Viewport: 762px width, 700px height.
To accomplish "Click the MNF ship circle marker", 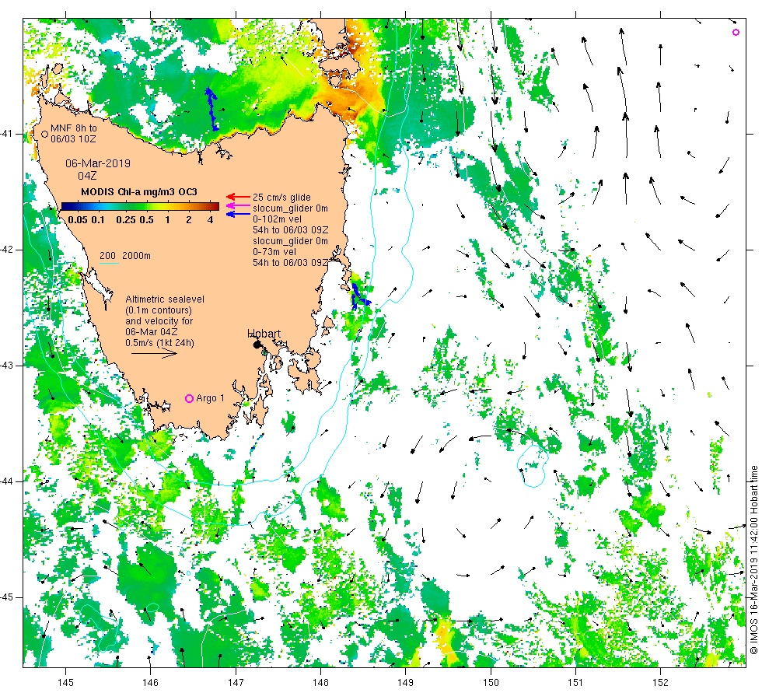I will pos(45,134).
